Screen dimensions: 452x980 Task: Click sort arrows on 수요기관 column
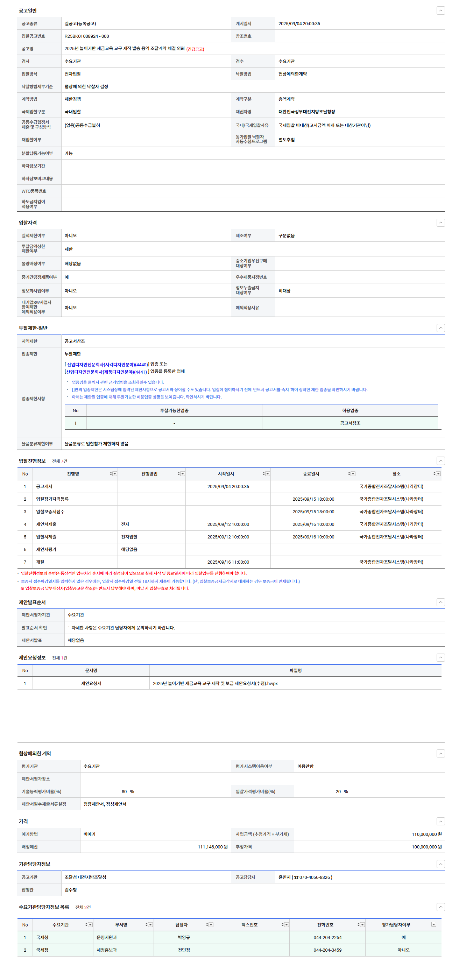coord(86,924)
